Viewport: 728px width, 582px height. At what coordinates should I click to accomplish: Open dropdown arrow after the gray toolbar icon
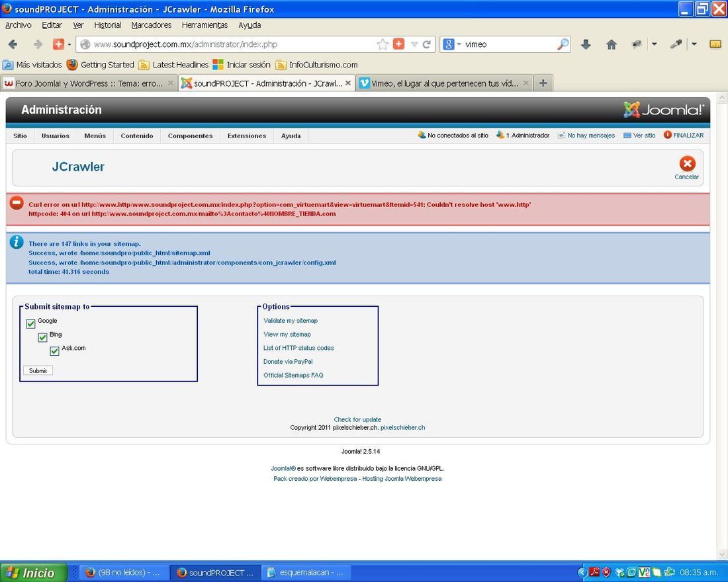point(654,44)
